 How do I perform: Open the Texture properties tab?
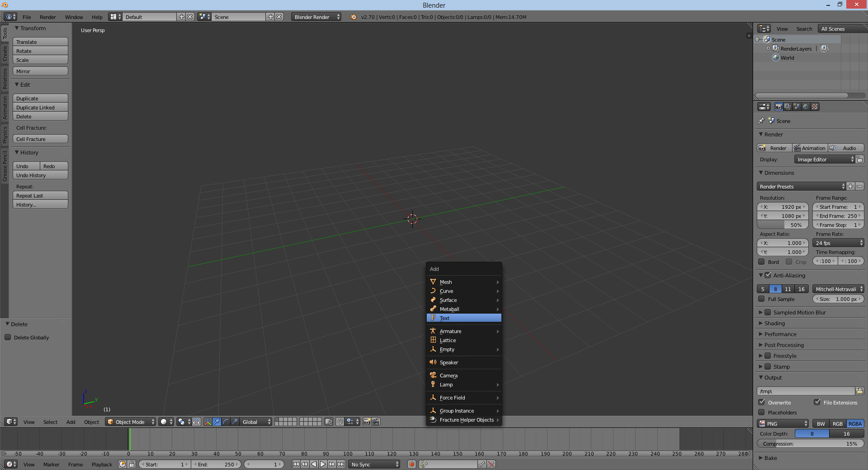(814, 107)
